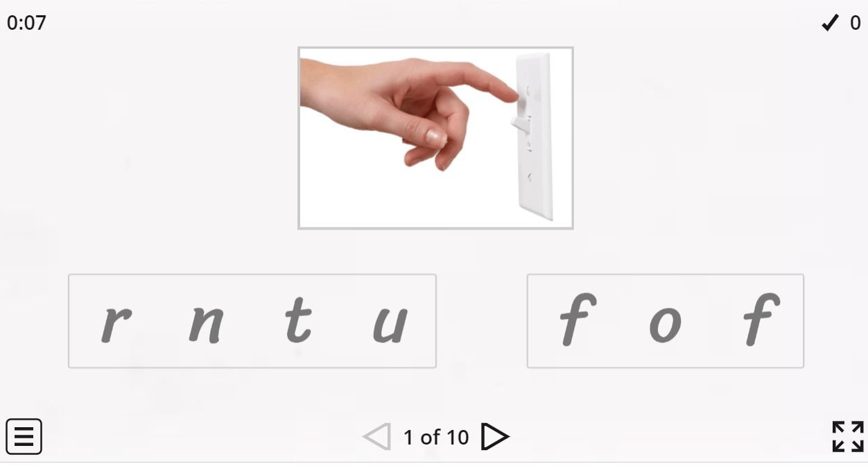This screenshot has height=466, width=868.
Task: Select the letter n tile
Action: pos(207,322)
